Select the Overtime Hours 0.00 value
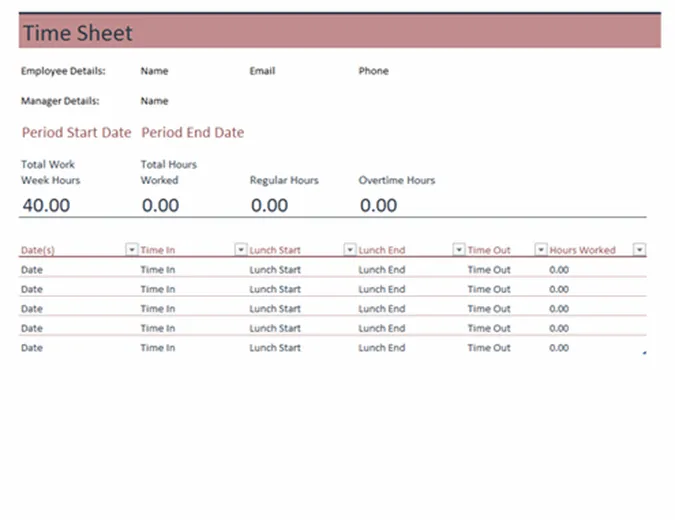This screenshot has height=520, width=675. click(x=378, y=205)
